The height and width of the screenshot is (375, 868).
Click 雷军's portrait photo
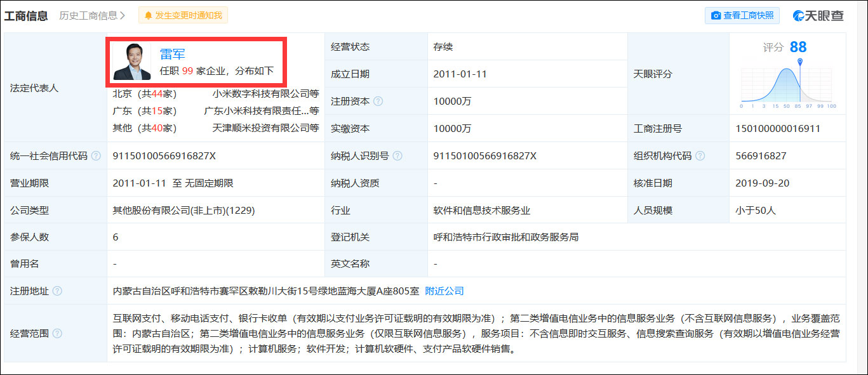(131, 62)
